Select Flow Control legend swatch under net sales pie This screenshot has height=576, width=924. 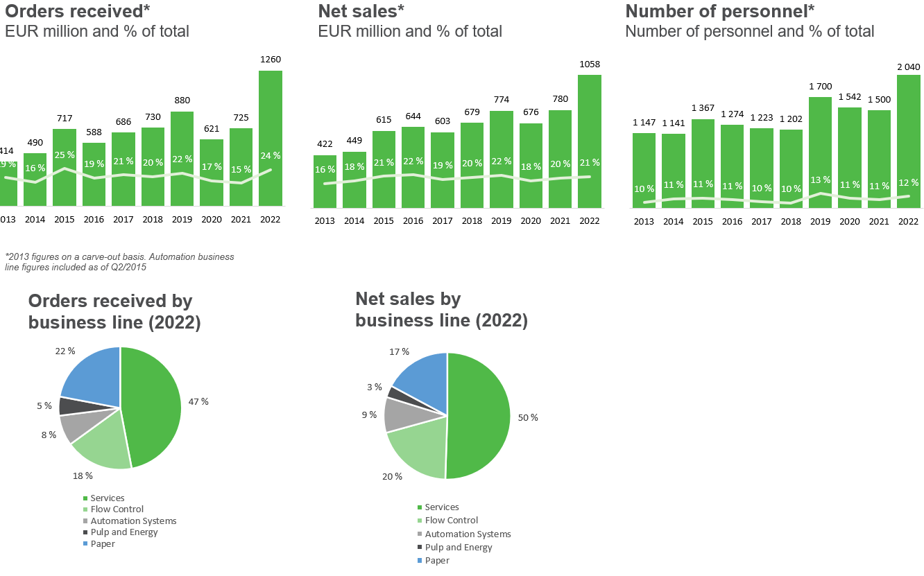420,521
